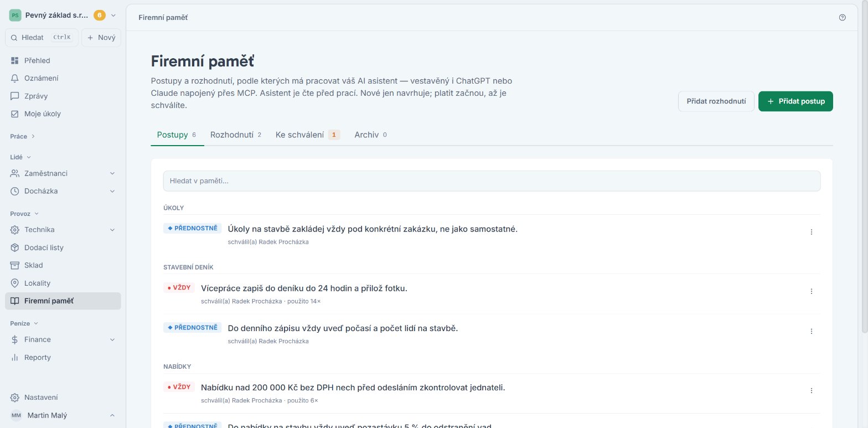Image resolution: width=868 pixels, height=428 pixels.
Task: Open Martin Malý user menu
Action: (63, 415)
